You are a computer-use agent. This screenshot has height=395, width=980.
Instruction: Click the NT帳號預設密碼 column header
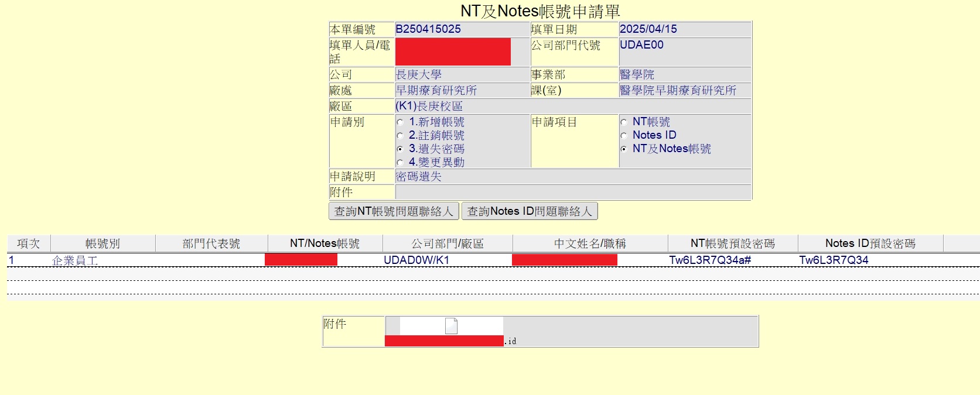pyautogui.click(x=732, y=243)
